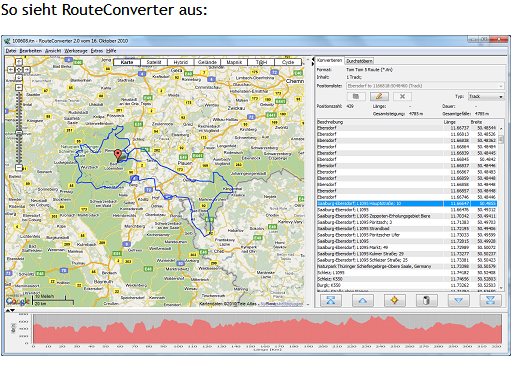Click the Beschreibung column header
Viewport: 524px width, 381px height.
click(380, 122)
